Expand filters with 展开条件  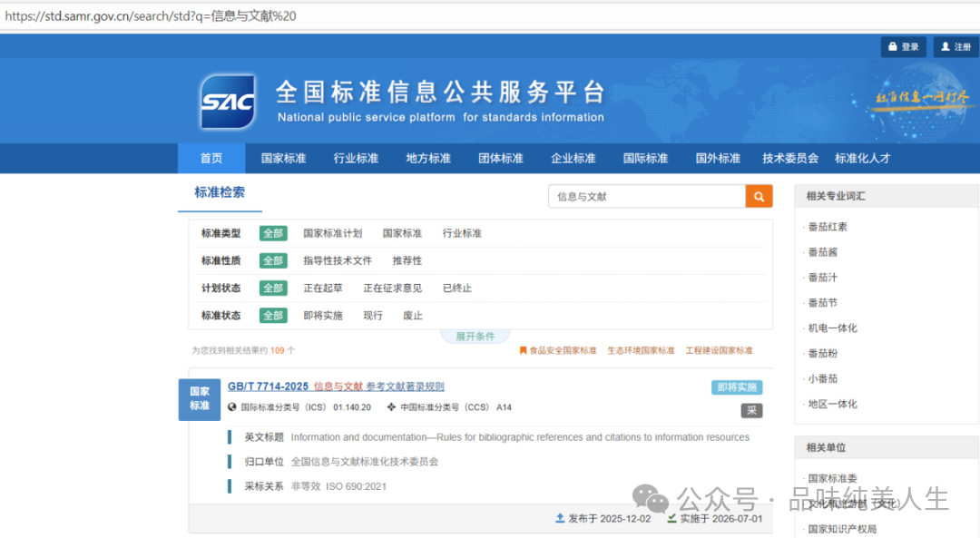coord(475,337)
